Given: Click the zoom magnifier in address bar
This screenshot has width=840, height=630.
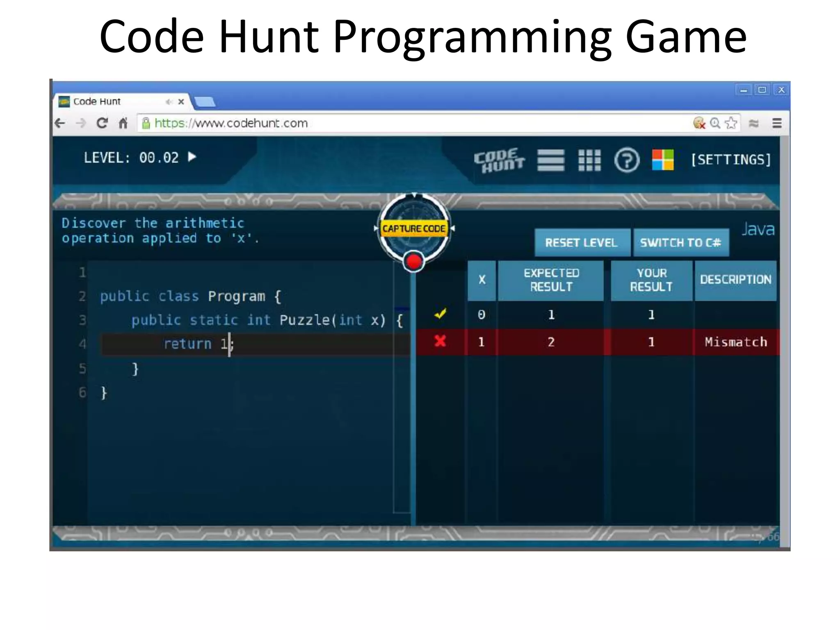Looking at the screenshot, I should pos(715,123).
